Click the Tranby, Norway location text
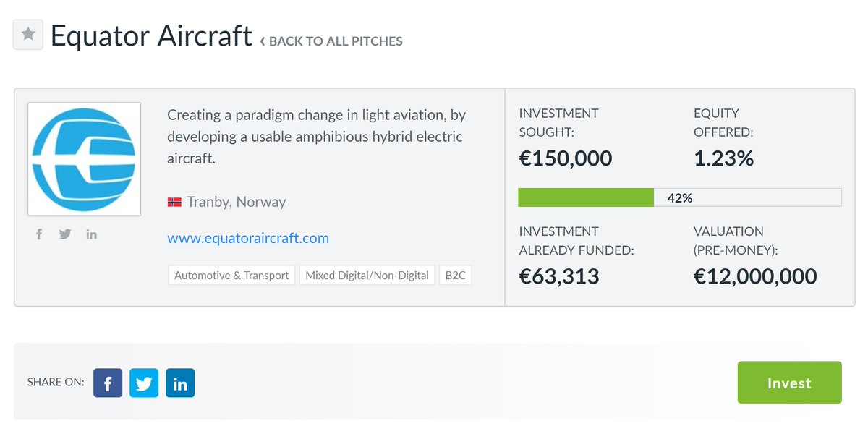868x426 pixels. click(236, 203)
